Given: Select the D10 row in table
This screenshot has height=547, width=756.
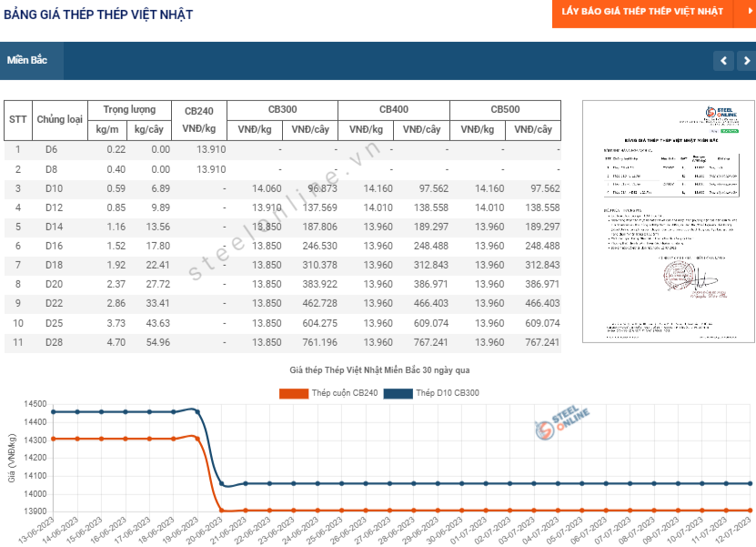Looking at the screenshot, I should pyautogui.click(x=283, y=188).
